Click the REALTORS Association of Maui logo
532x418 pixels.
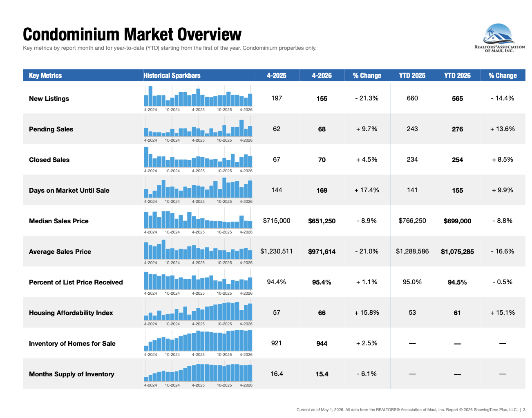[499, 38]
